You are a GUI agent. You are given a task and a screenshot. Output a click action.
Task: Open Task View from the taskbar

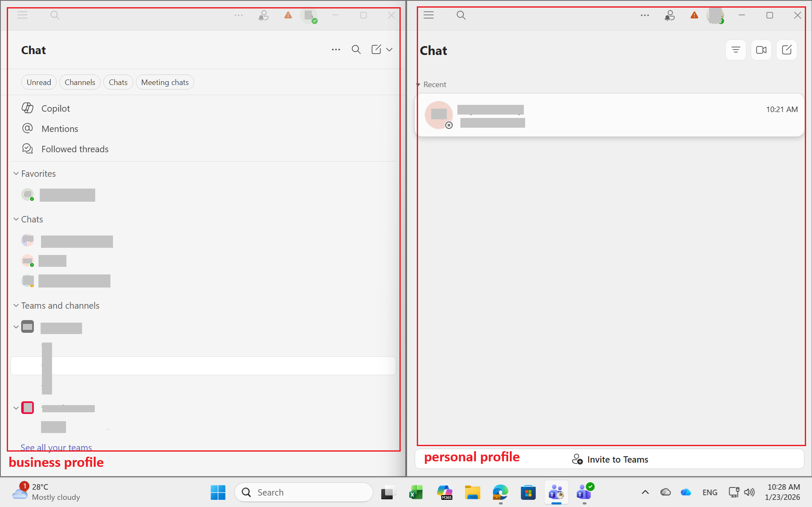[388, 493]
